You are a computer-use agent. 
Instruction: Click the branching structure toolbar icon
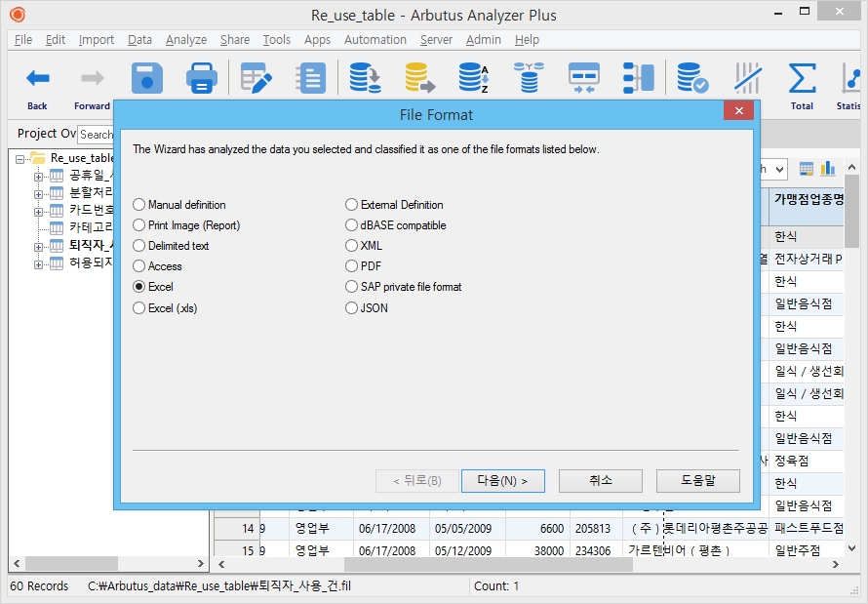[x=638, y=78]
